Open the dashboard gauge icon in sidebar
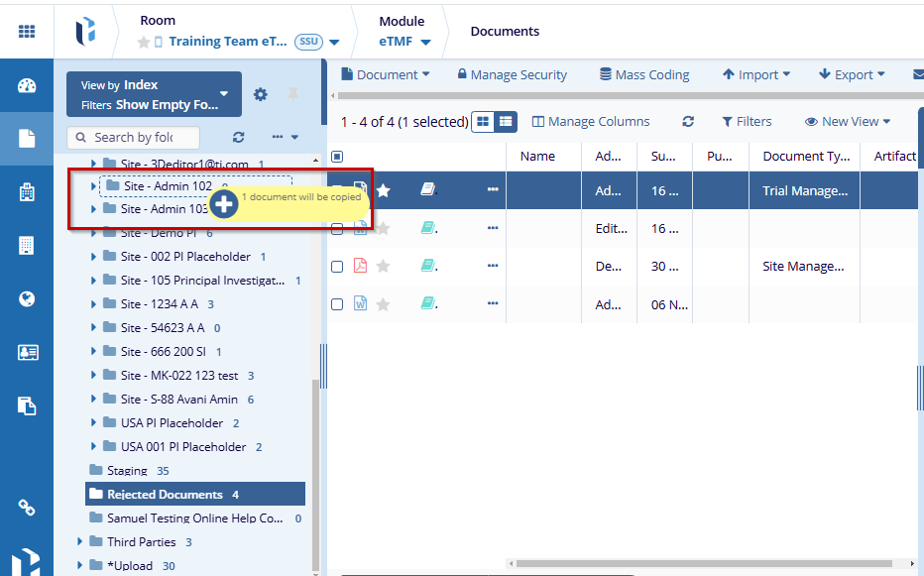Viewport: 924px width, 576px height. click(27, 85)
